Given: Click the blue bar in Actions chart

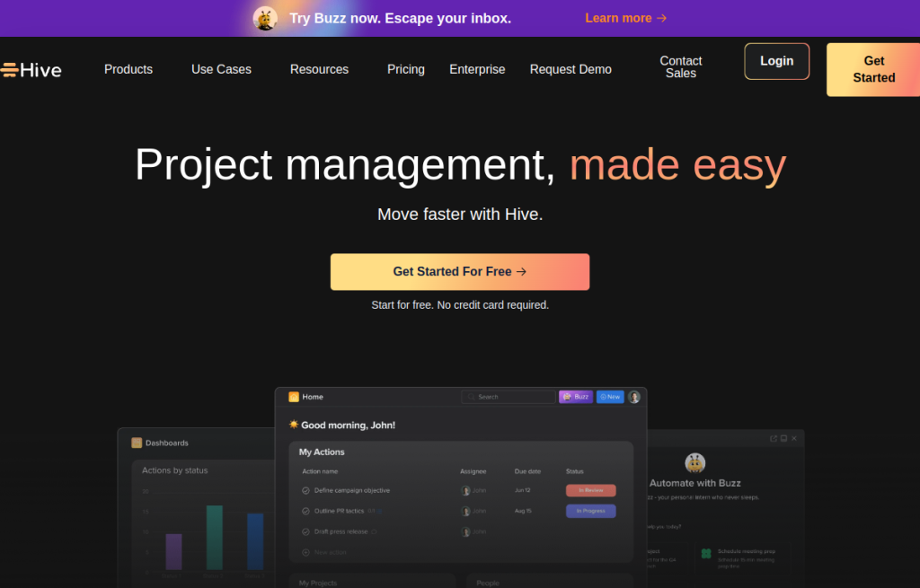Looking at the screenshot, I should [255, 541].
